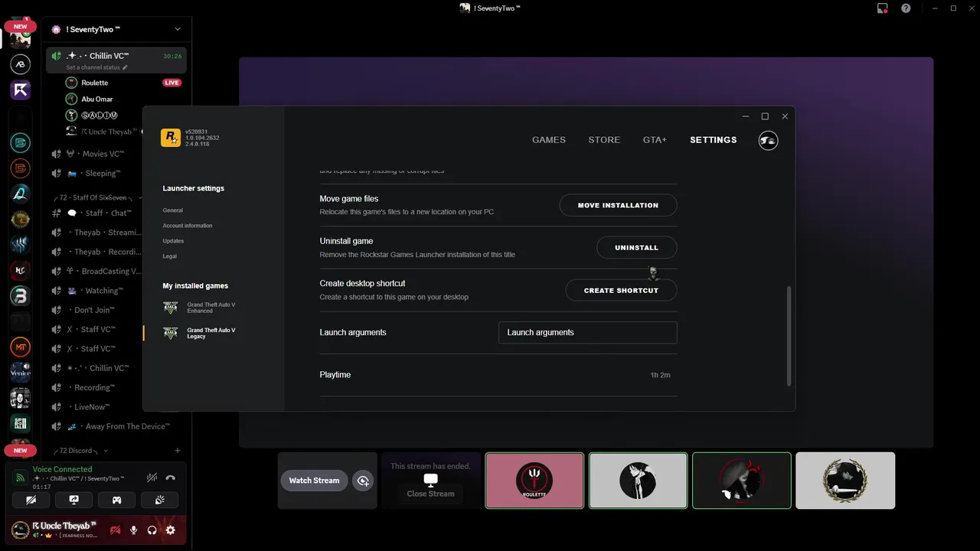This screenshot has width=980, height=551.
Task: Click the Watch Stream button
Action: tap(314, 481)
